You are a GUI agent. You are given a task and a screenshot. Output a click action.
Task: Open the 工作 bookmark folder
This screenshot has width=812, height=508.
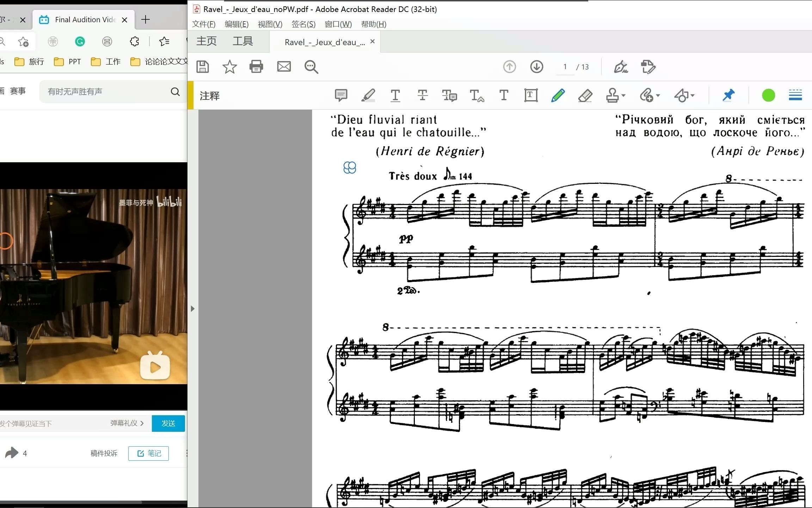(106, 62)
